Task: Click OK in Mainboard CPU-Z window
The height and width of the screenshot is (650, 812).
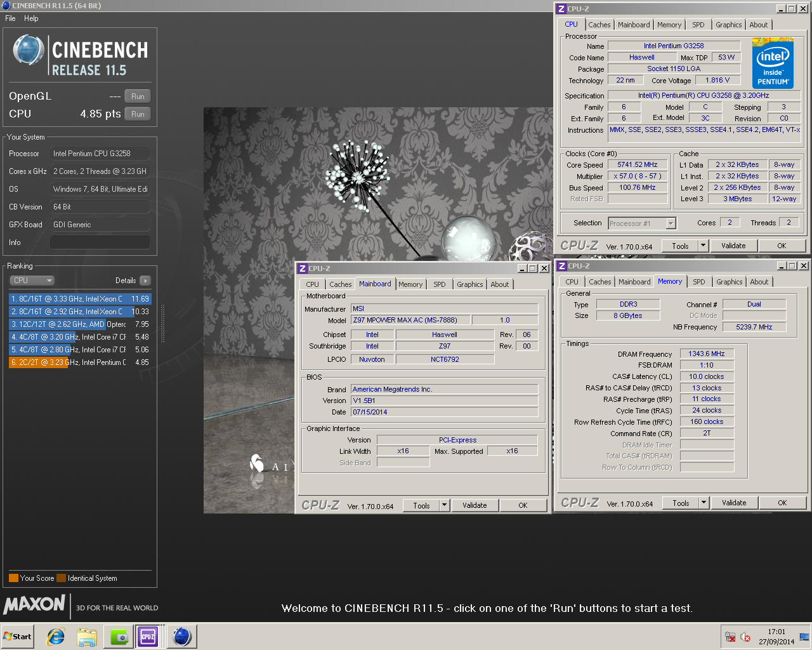Action: point(523,506)
